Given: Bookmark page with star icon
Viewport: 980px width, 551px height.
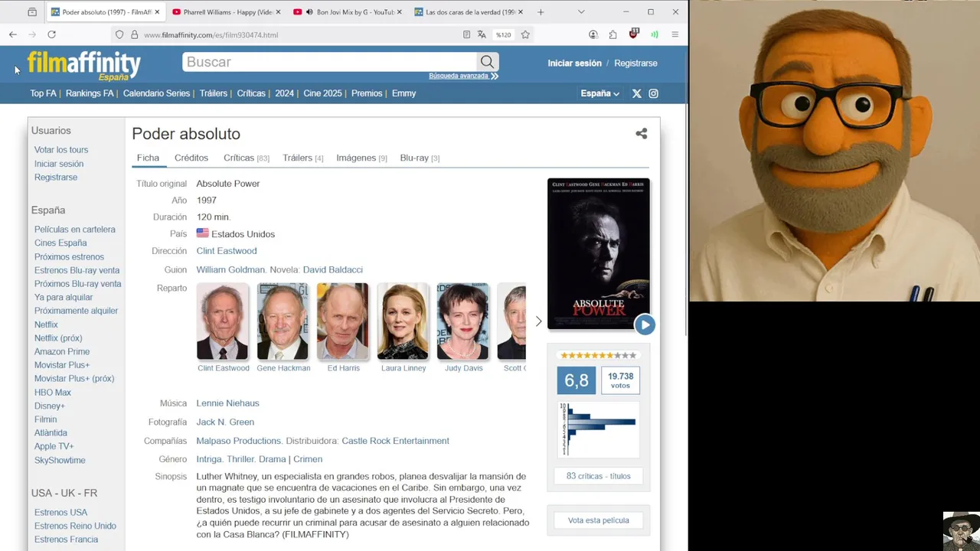Looking at the screenshot, I should pos(525,34).
